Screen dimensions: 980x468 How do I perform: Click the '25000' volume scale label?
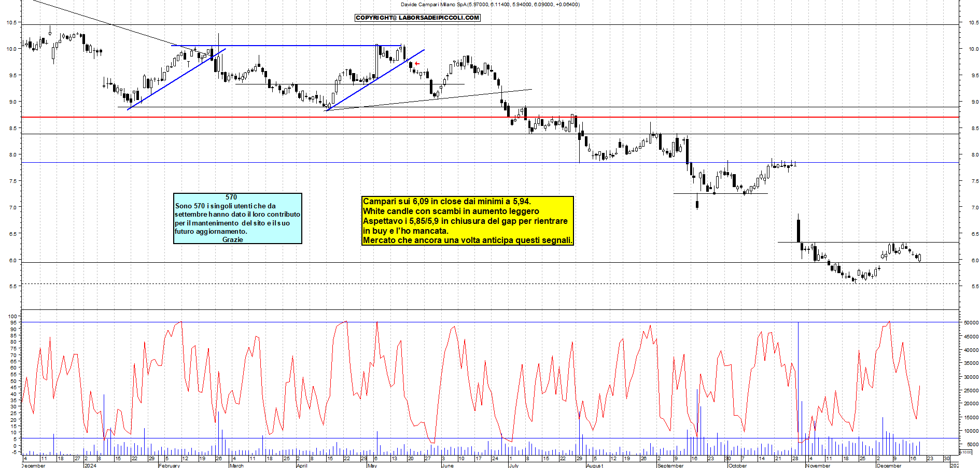pos(971,390)
